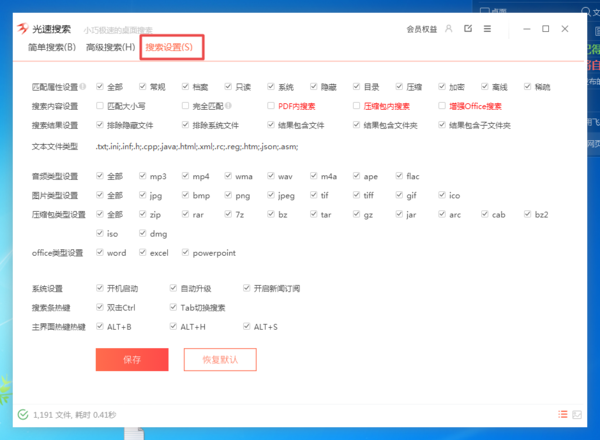Enable 压缩包内搜索 checkbox
The image size is (600, 440).
point(356,106)
